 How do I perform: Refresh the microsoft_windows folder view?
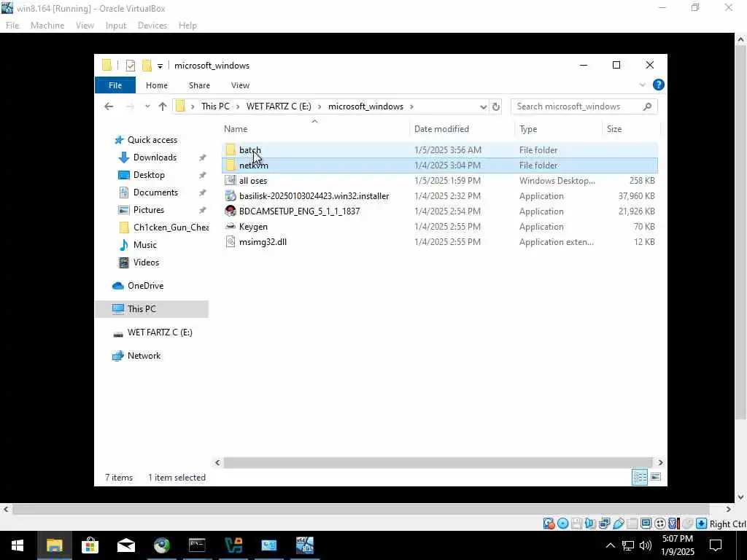pos(496,106)
